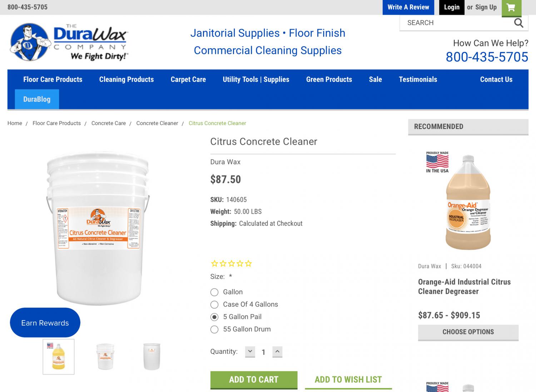Click Add To Wish List
The image size is (536, 392).
pos(348,379)
